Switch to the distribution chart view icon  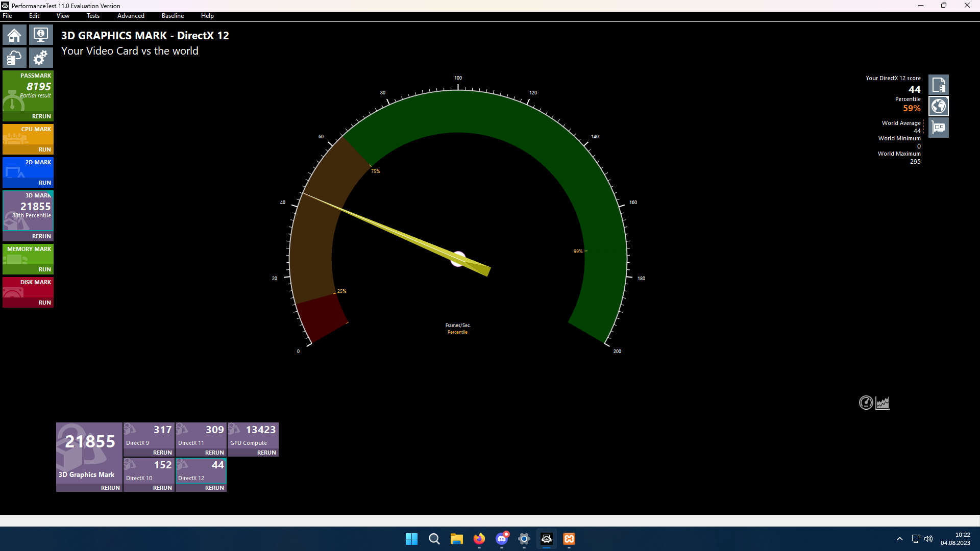883,403
